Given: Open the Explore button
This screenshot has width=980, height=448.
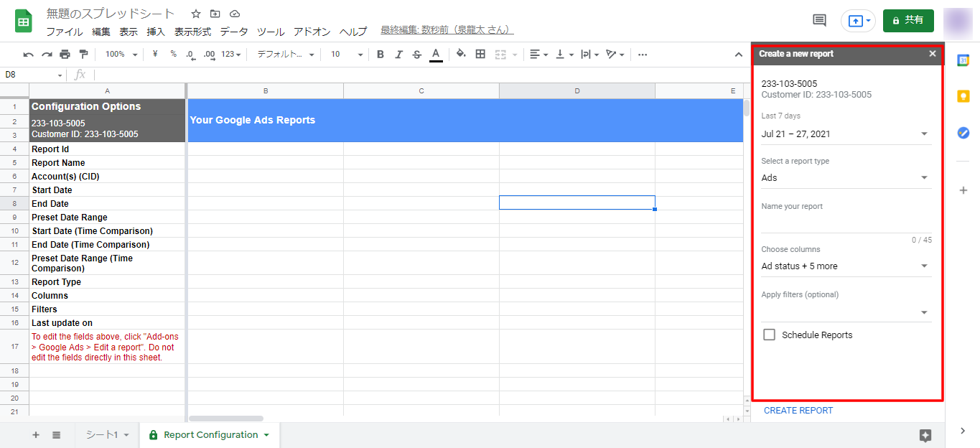Looking at the screenshot, I should coord(925,435).
